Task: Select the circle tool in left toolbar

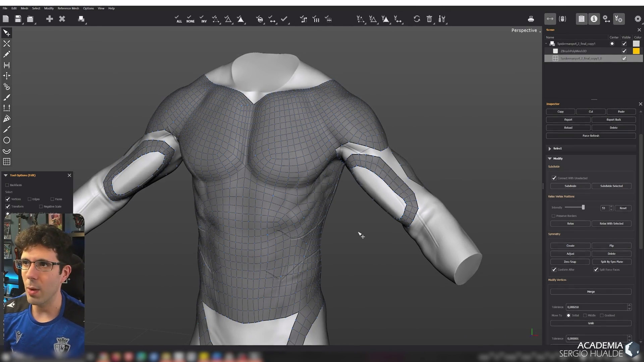Action: 7,140
